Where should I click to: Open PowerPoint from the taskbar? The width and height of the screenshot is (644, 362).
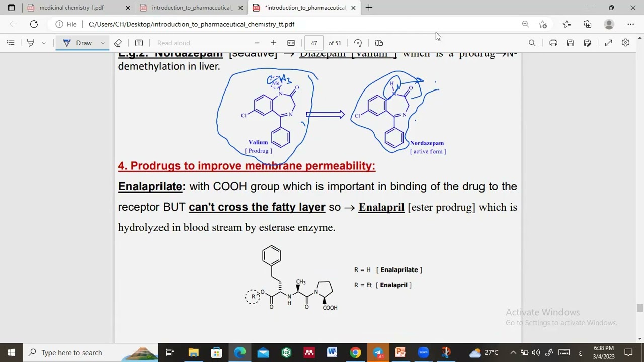click(x=400, y=352)
